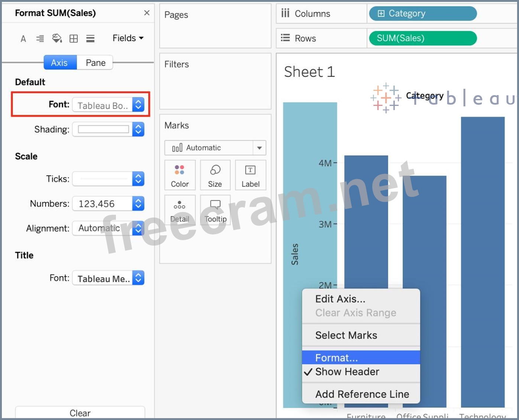Click the Size marks card button
The image size is (519, 420).
click(215, 175)
